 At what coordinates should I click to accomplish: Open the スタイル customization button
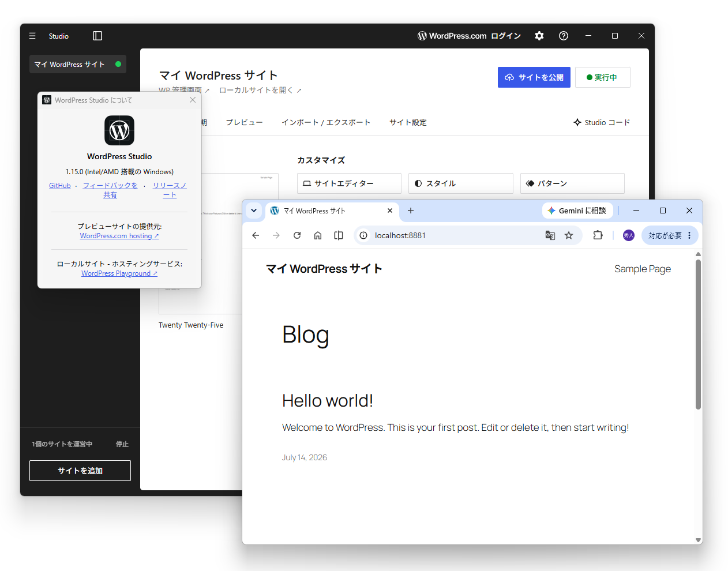pyautogui.click(x=461, y=183)
